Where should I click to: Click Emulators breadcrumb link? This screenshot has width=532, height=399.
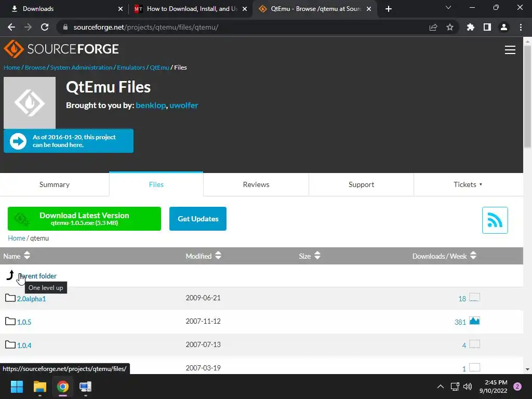tap(131, 68)
